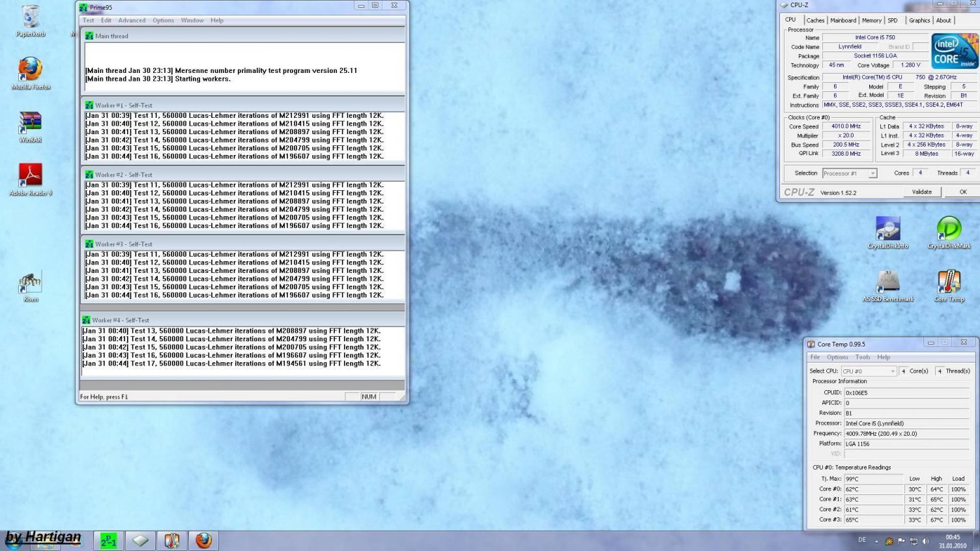Click the Core Temp title bar icon
Image resolution: width=980 pixels, height=551 pixels.
(x=811, y=344)
